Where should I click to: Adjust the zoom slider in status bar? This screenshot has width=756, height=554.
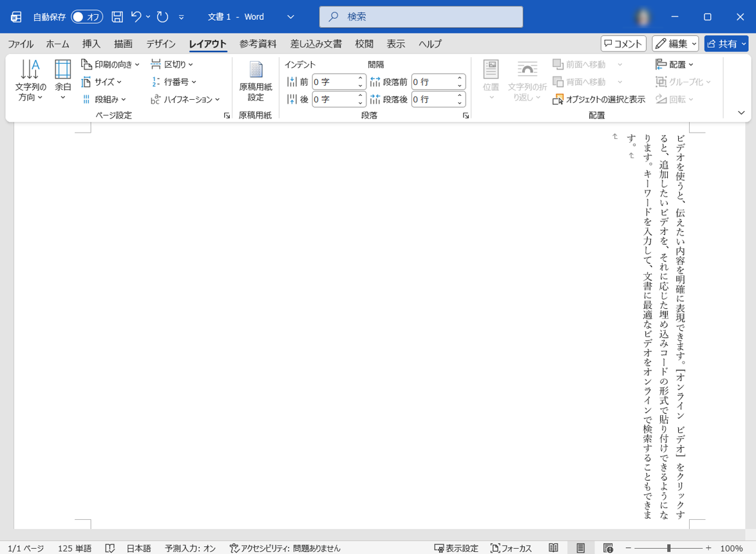[668, 548]
